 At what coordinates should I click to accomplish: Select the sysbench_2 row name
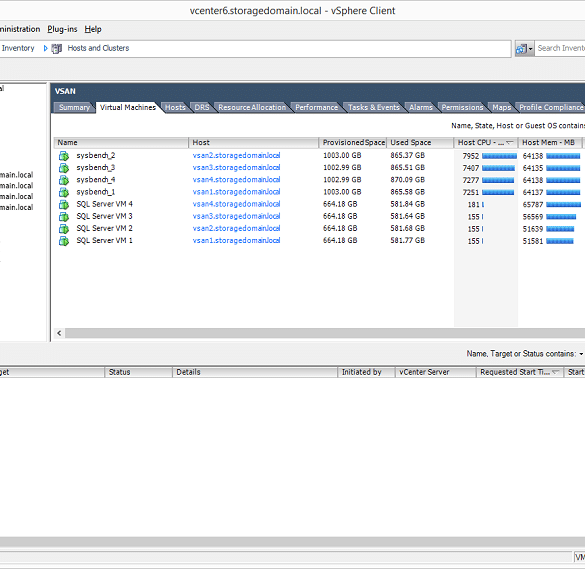(96, 156)
